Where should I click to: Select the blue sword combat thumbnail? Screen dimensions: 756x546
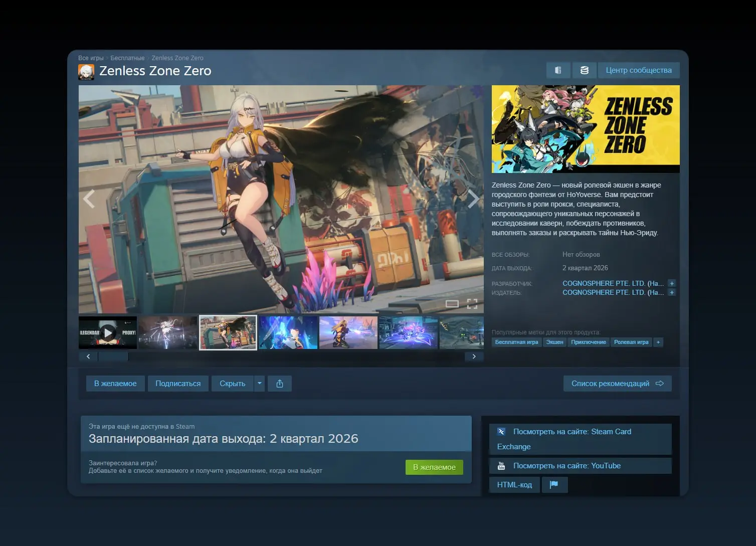[x=288, y=332]
